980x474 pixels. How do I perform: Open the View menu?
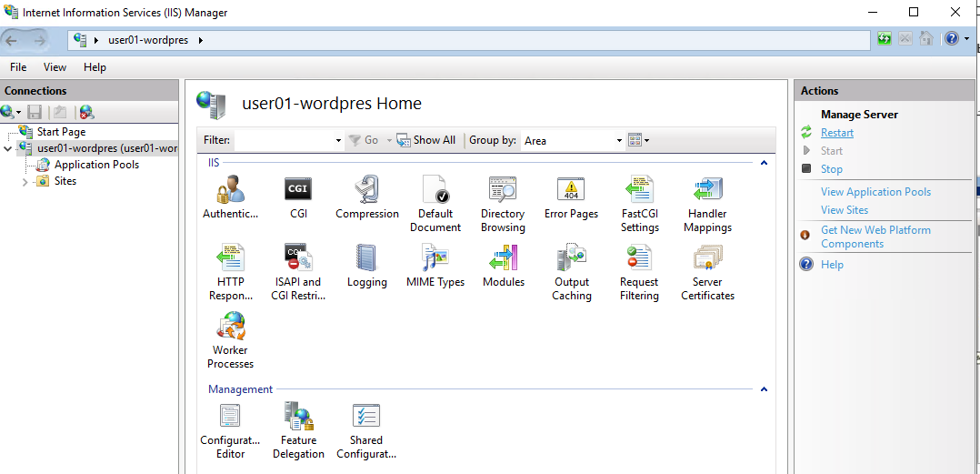click(x=55, y=67)
